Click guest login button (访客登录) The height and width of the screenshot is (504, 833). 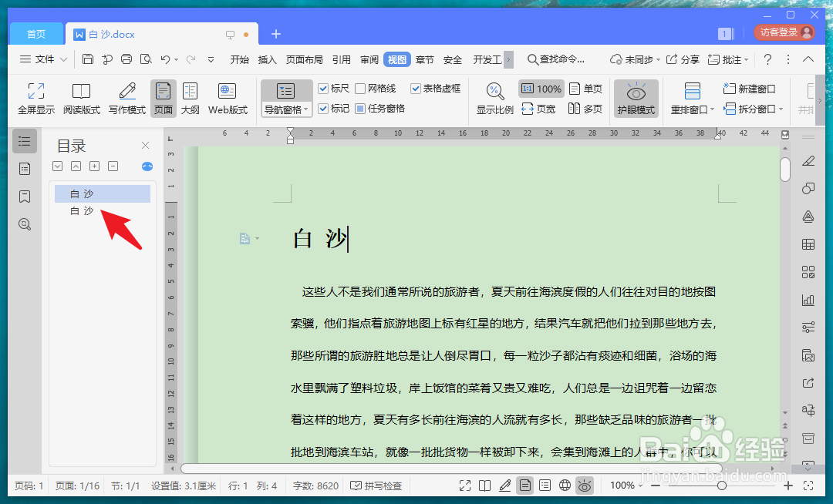pos(784,32)
